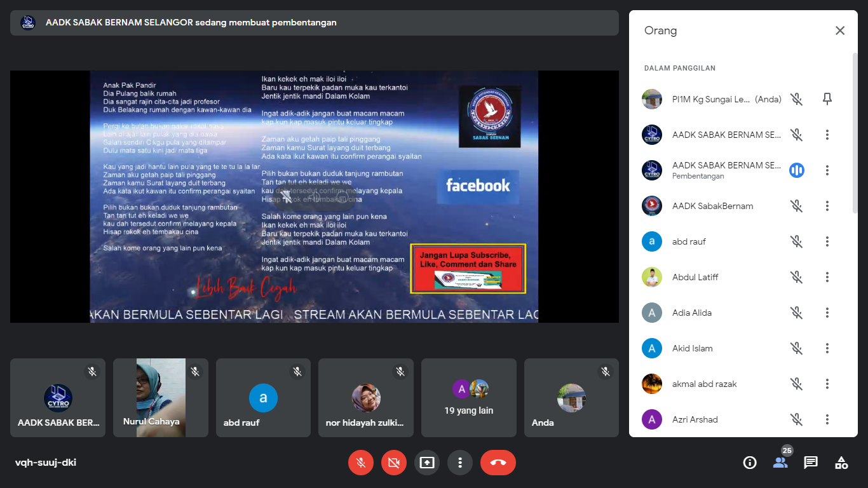868x488 pixels.
Task: Click Nurul Cahaya's video thumbnail
Action: tap(161, 398)
